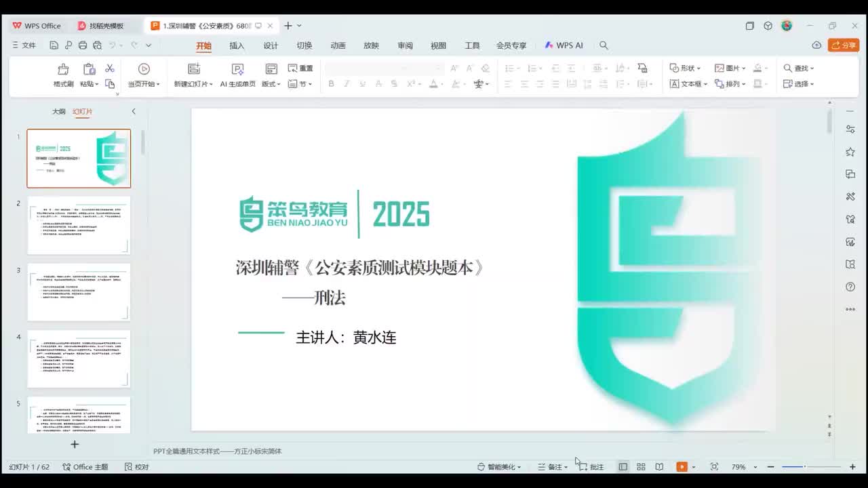Click the clear formatting eraser icon
Screen dimensions: 868x488
[x=486, y=68]
